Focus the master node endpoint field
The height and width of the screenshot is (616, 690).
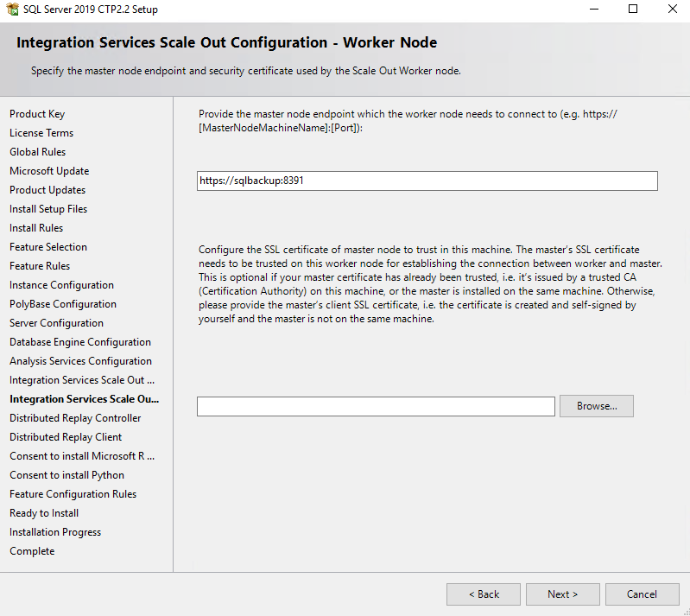click(427, 181)
